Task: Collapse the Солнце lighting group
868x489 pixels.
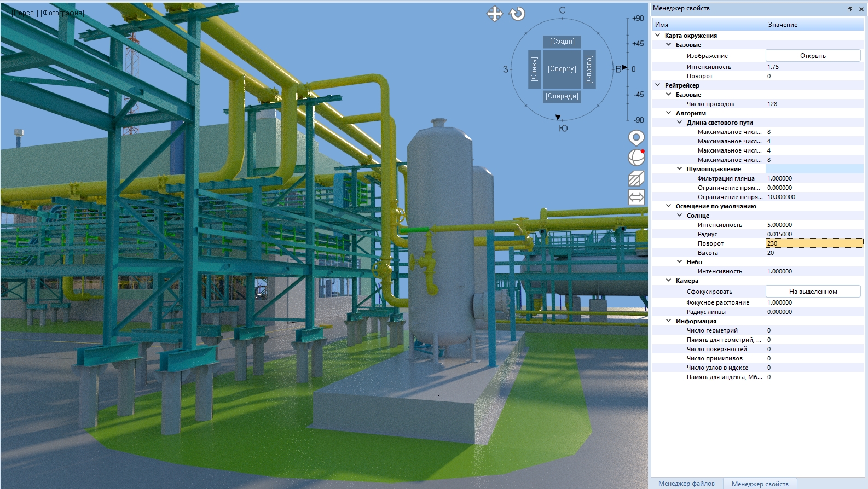Action: (680, 216)
